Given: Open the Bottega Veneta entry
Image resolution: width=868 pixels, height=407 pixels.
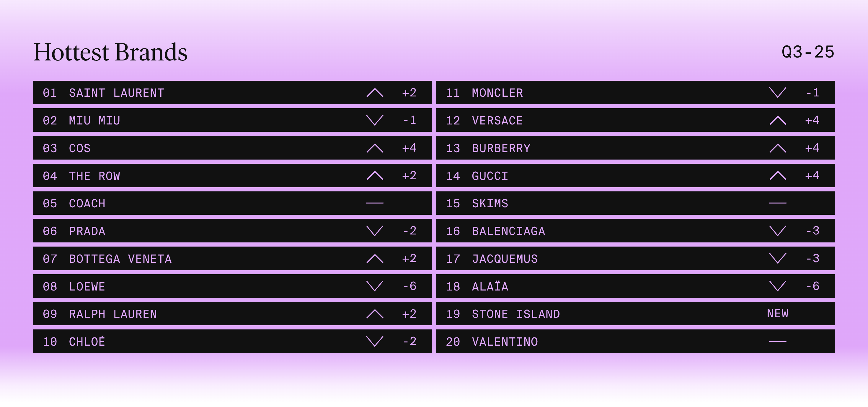Looking at the screenshot, I should 120,259.
